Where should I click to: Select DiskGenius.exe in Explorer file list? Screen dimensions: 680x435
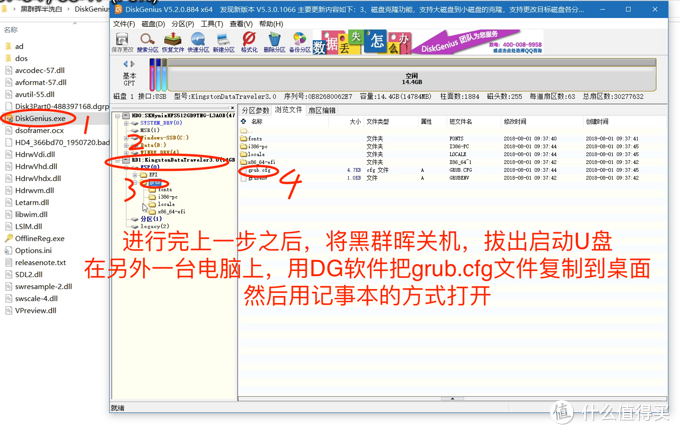[36, 118]
